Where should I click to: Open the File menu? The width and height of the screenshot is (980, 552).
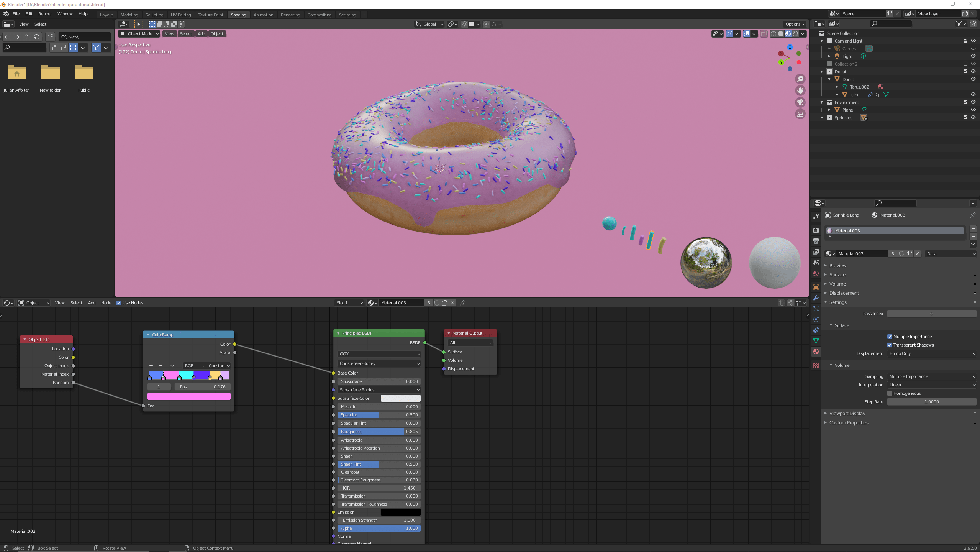(16, 14)
